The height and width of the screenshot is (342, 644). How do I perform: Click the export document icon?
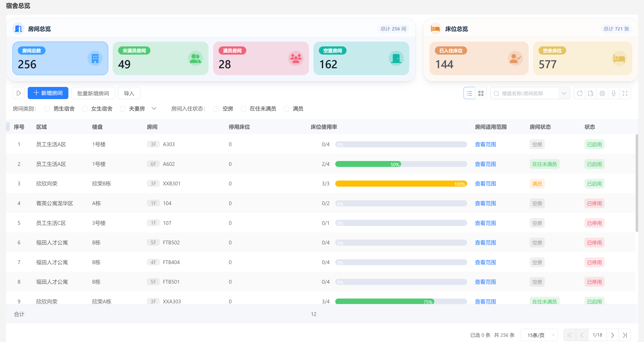point(591,93)
